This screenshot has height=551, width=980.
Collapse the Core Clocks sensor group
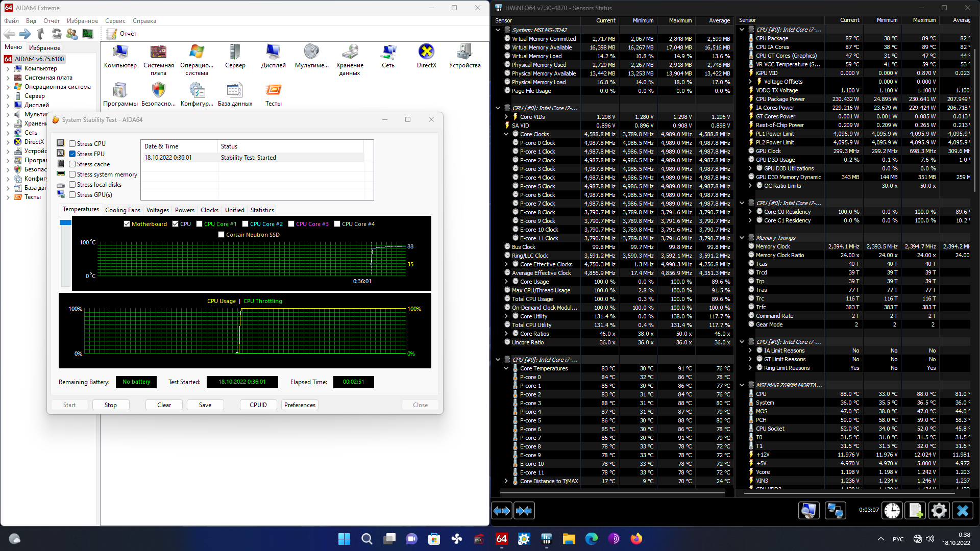point(506,134)
